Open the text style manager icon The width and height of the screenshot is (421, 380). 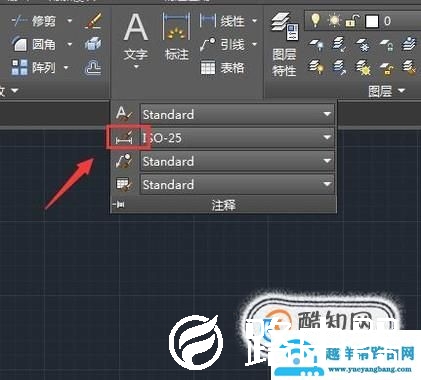(124, 114)
